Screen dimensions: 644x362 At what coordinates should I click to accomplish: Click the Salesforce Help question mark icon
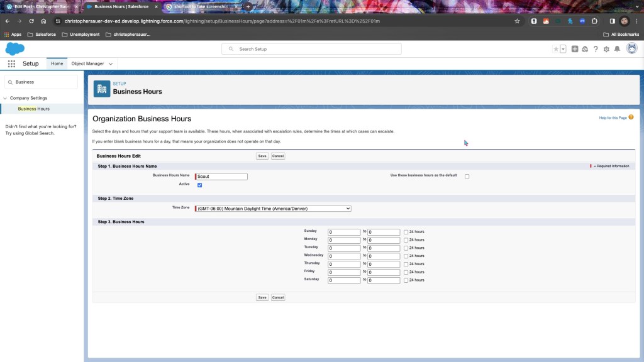[596, 49]
